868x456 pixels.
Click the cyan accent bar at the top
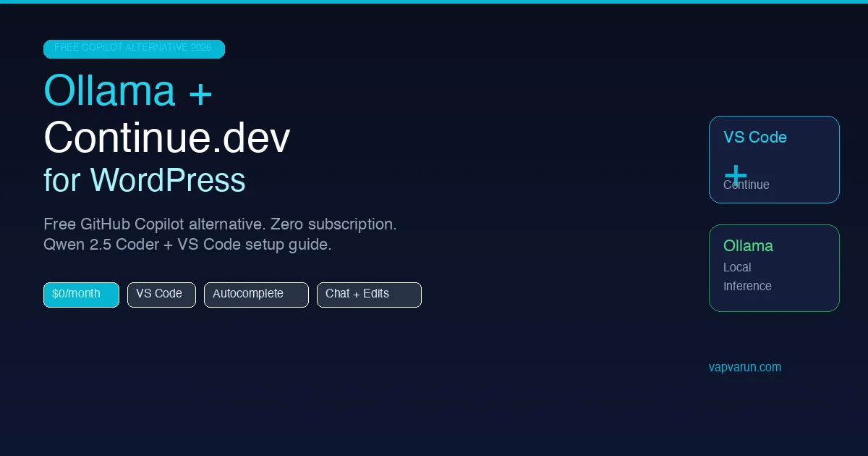coord(434,1)
